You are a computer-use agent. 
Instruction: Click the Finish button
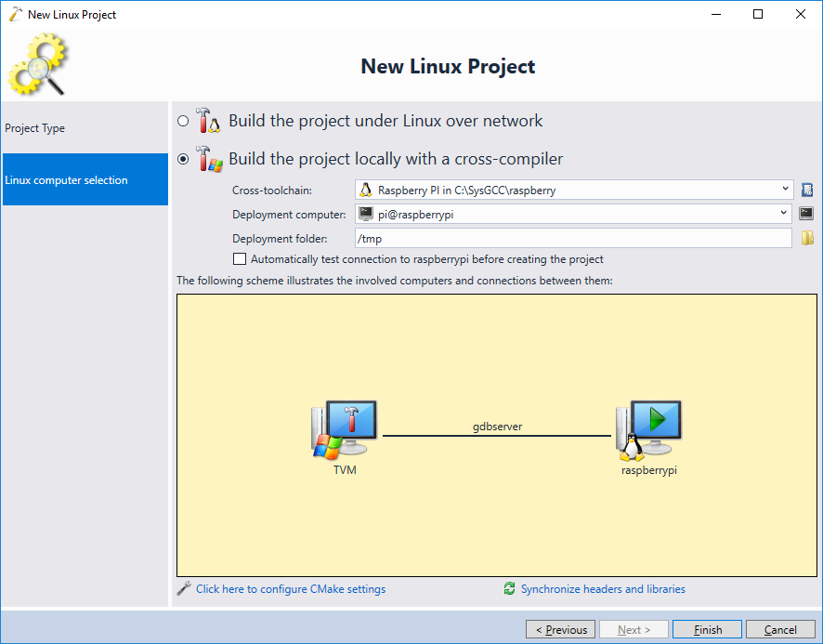coord(708,629)
